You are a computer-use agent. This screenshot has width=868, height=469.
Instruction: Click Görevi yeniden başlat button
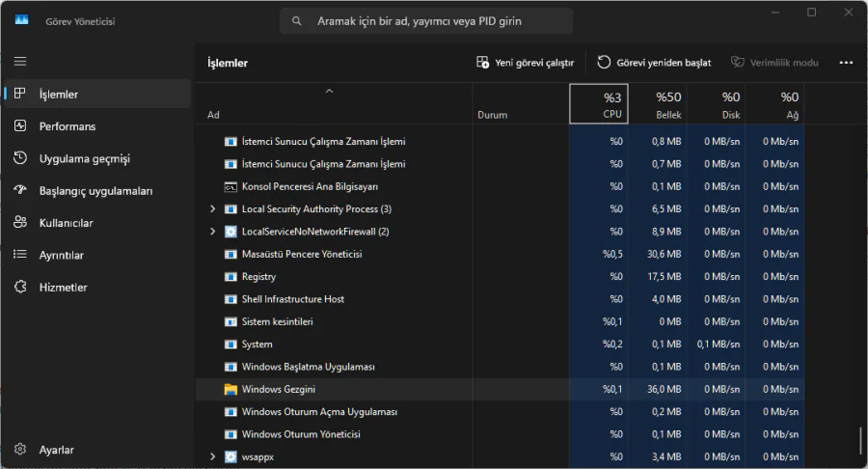point(654,63)
